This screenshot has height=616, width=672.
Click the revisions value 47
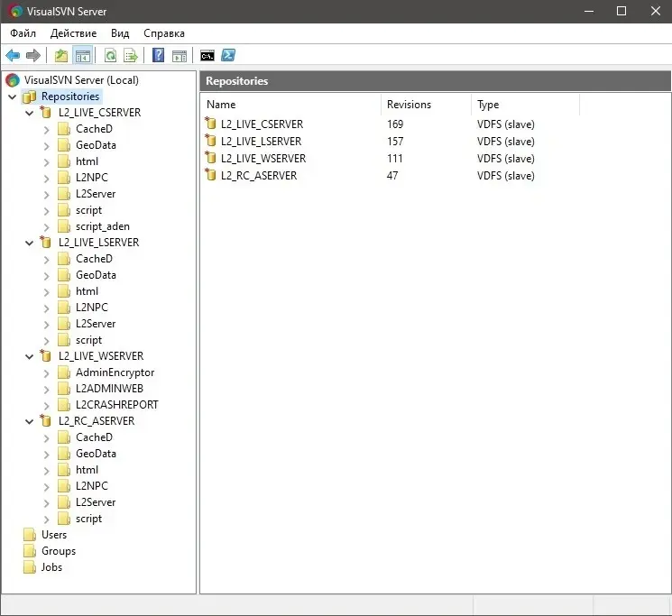[392, 176]
